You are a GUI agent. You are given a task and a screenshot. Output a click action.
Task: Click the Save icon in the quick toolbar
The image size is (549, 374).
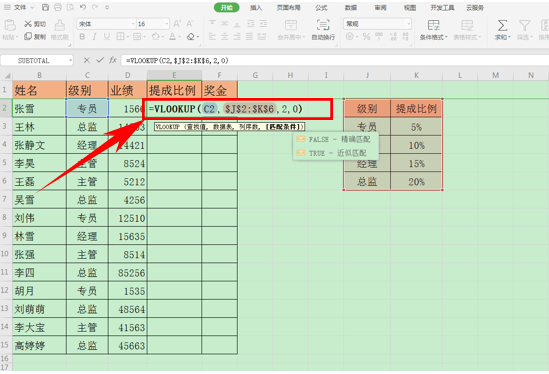point(46,7)
